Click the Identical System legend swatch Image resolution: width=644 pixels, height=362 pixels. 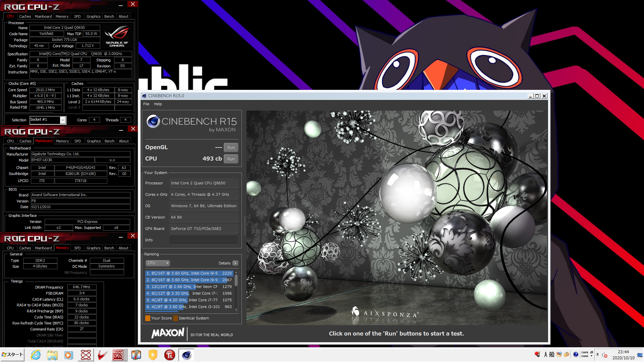click(175, 318)
